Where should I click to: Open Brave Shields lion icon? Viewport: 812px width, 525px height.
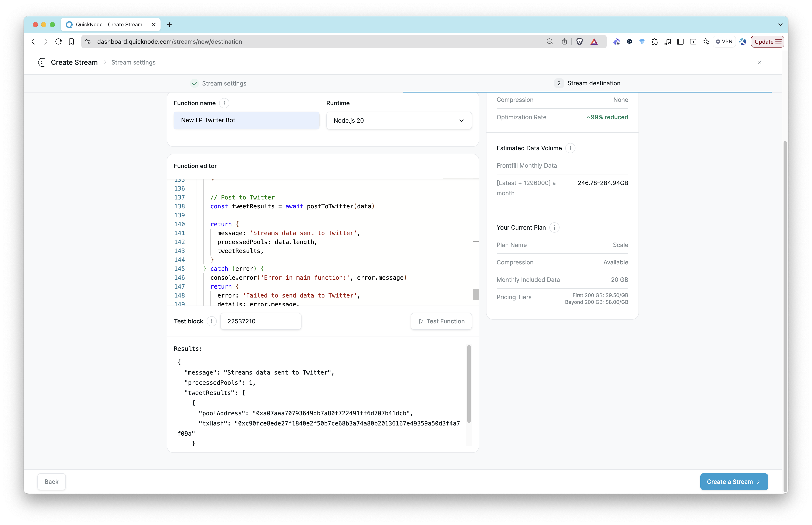point(579,42)
